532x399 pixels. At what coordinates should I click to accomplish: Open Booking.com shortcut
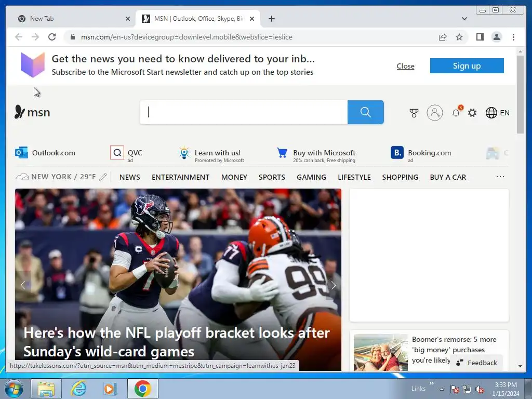pyautogui.click(x=421, y=154)
